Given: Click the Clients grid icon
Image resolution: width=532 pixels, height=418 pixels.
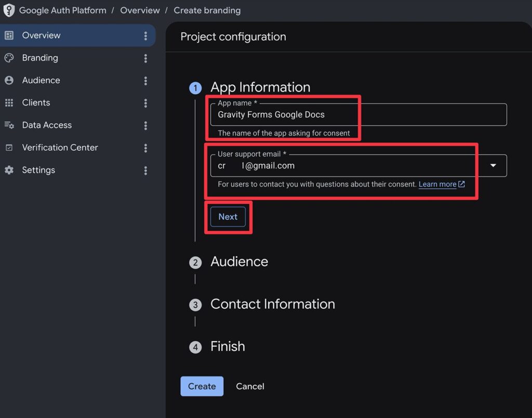Looking at the screenshot, I should pyautogui.click(x=9, y=102).
